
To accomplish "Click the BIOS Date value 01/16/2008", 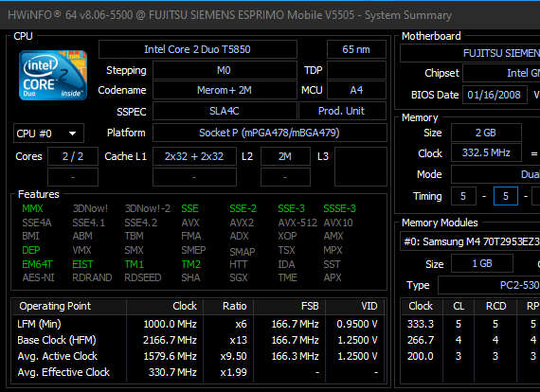I will 495,95.
